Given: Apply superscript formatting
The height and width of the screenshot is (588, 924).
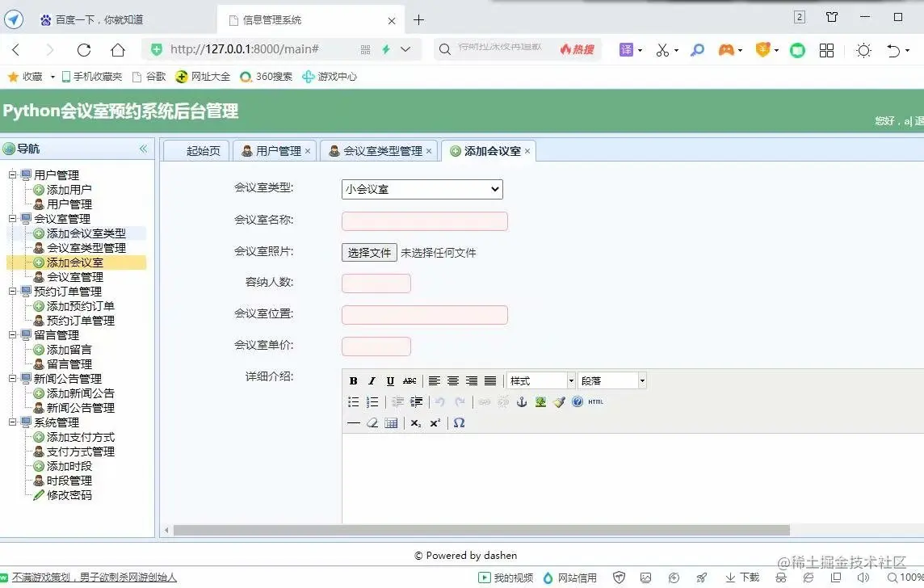Looking at the screenshot, I should pyautogui.click(x=435, y=423).
